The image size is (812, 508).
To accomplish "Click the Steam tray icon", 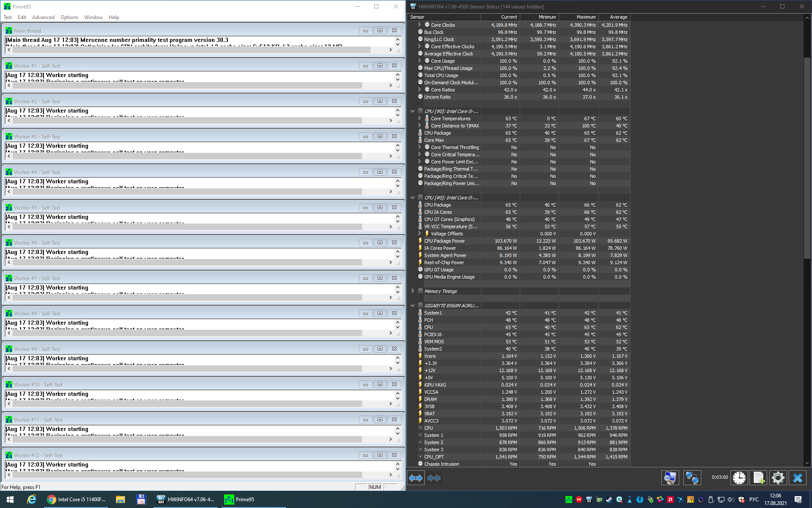I will coord(609,500).
